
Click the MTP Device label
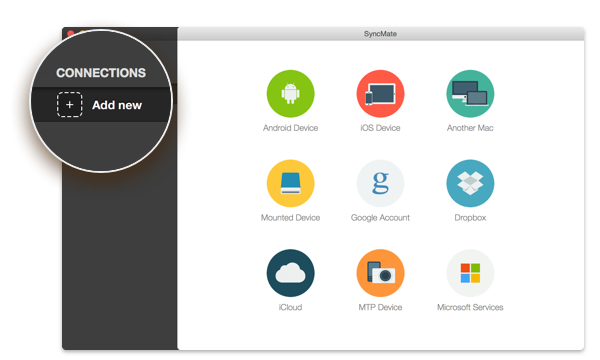click(380, 307)
